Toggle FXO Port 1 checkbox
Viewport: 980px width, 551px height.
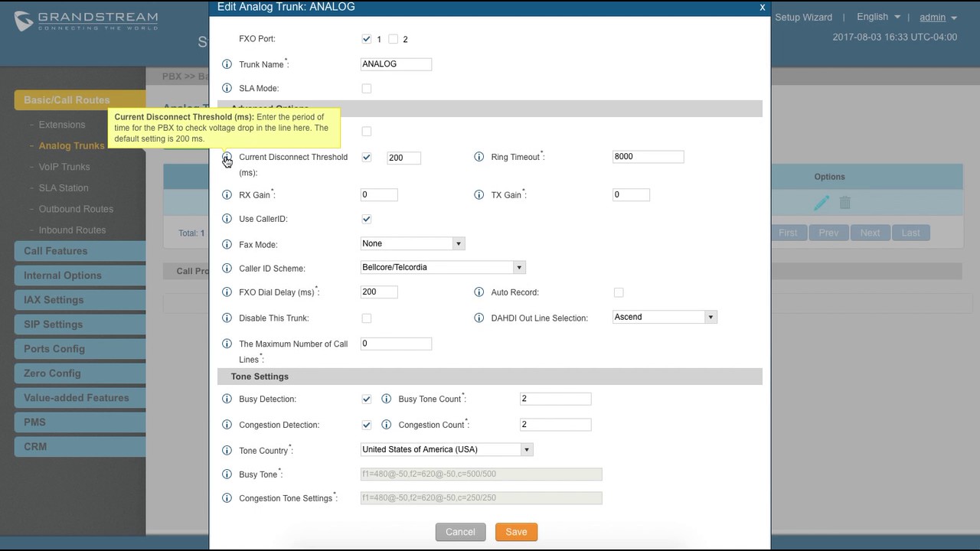367,39
